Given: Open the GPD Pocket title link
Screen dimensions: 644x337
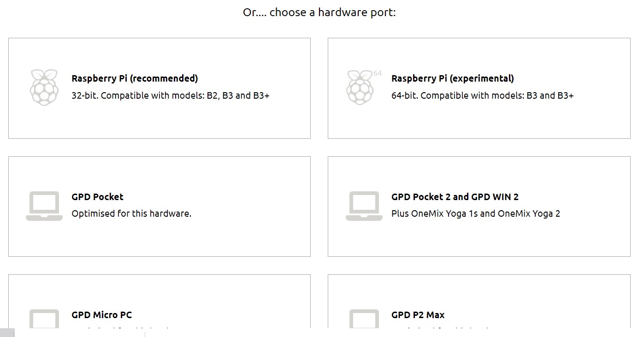Looking at the screenshot, I should [97, 197].
